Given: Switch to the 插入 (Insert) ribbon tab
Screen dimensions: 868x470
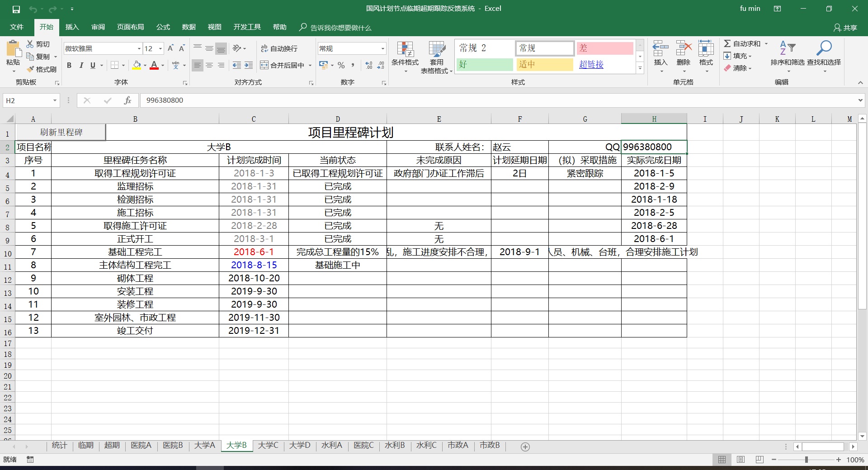Looking at the screenshot, I should coord(72,27).
